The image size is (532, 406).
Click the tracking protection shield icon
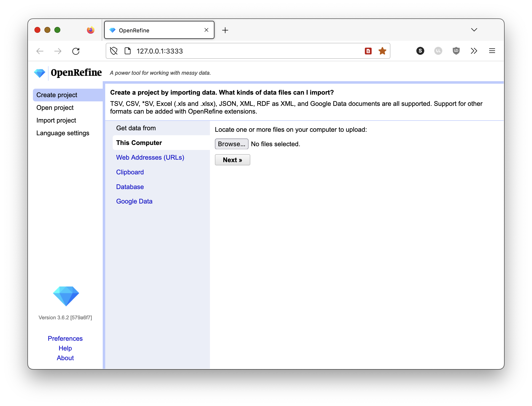pyautogui.click(x=114, y=51)
